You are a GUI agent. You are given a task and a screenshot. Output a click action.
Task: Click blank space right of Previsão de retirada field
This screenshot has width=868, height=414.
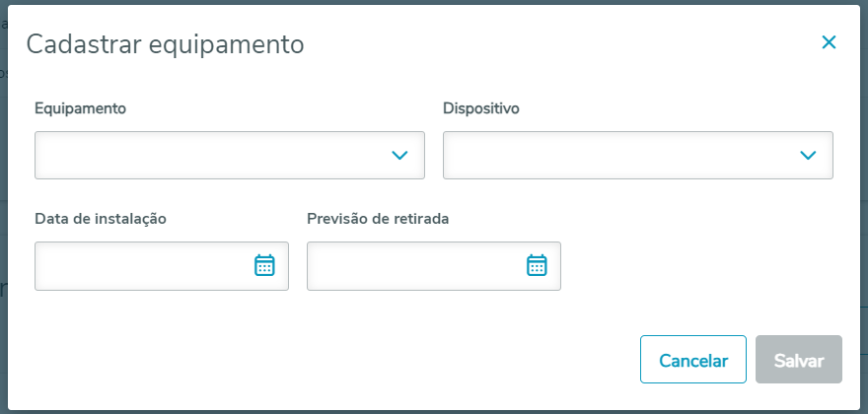click(x=700, y=265)
